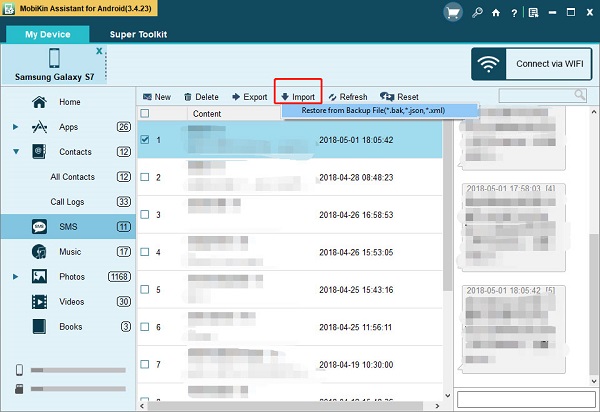600x412 pixels.
Task: Check the checkbox for message 7
Action: coord(145,364)
